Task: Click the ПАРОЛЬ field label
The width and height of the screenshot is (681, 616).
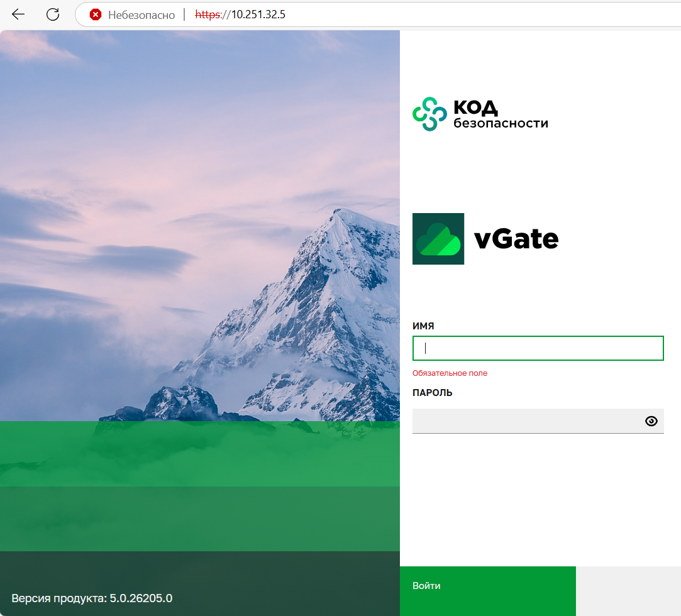Action: (433, 393)
